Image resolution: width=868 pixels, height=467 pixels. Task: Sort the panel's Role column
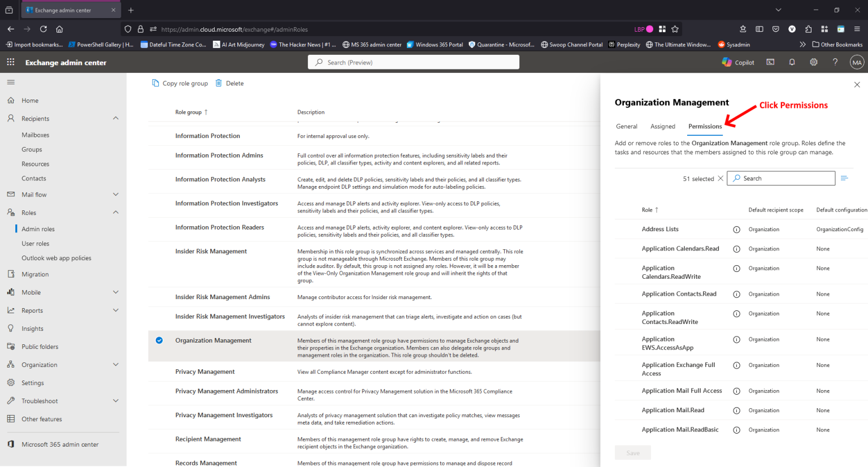point(650,210)
